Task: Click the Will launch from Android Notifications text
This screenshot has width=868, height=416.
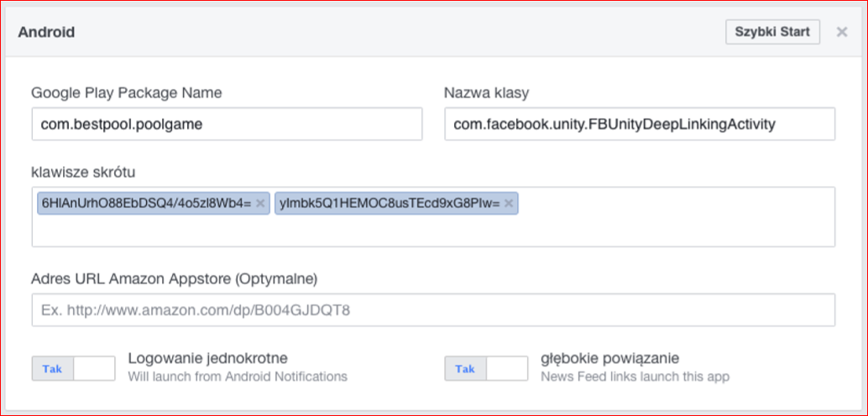Action: coord(238,377)
